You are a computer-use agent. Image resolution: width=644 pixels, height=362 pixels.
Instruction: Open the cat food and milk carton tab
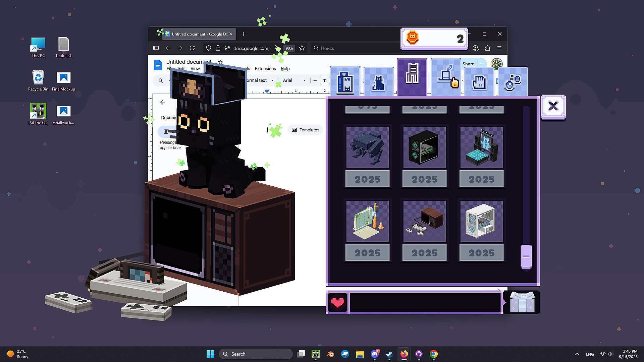[x=345, y=81]
